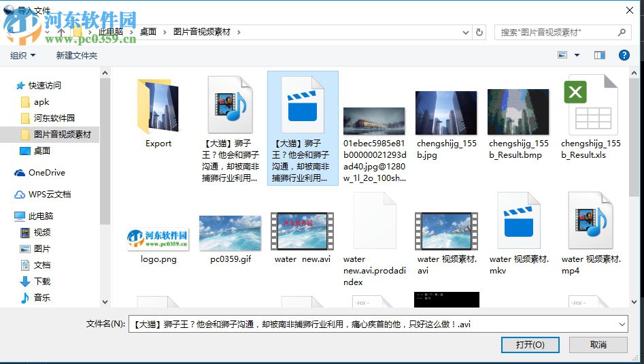The width and height of the screenshot is (644, 364).
Task: Click the search 图片音视频素材 field
Action: pos(562,32)
